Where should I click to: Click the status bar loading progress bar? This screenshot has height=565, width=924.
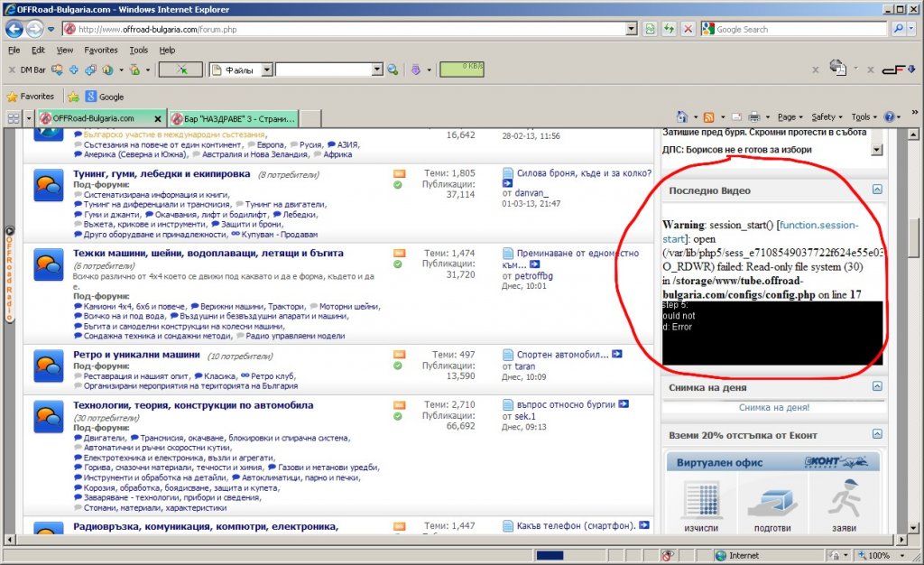[x=571, y=555]
